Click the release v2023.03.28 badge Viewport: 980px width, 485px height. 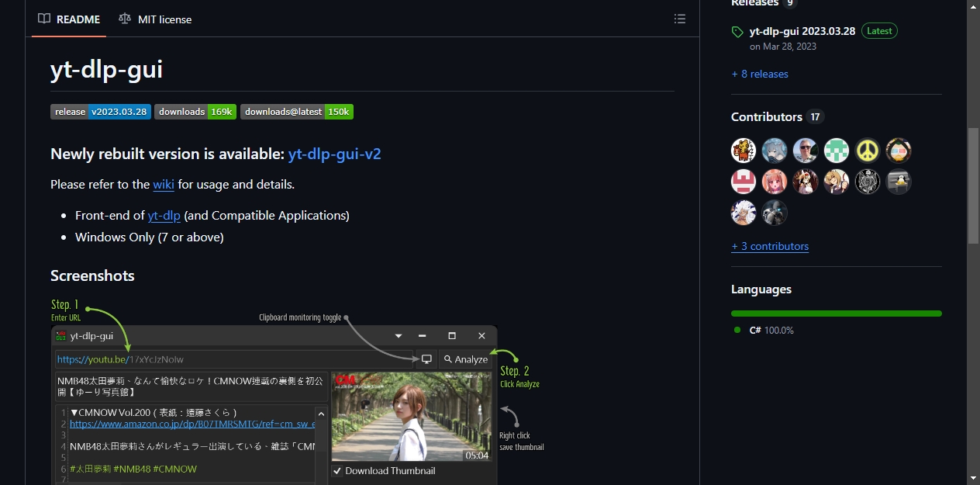tap(101, 112)
